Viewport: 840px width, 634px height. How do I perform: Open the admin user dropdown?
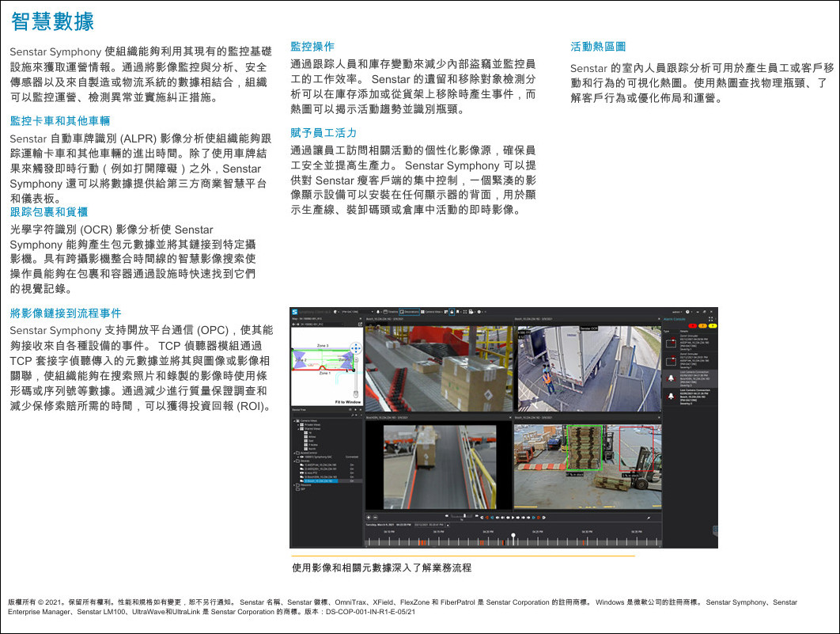pyautogui.click(x=675, y=312)
